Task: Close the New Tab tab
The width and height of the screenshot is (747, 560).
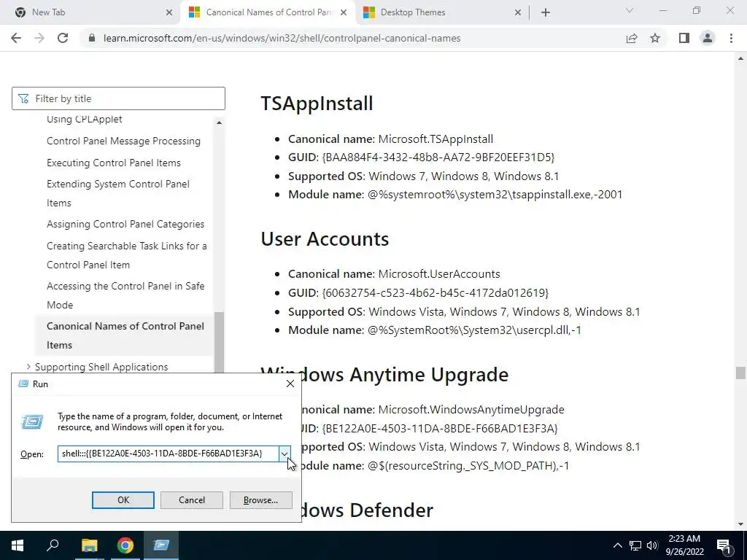Action: pyautogui.click(x=169, y=12)
